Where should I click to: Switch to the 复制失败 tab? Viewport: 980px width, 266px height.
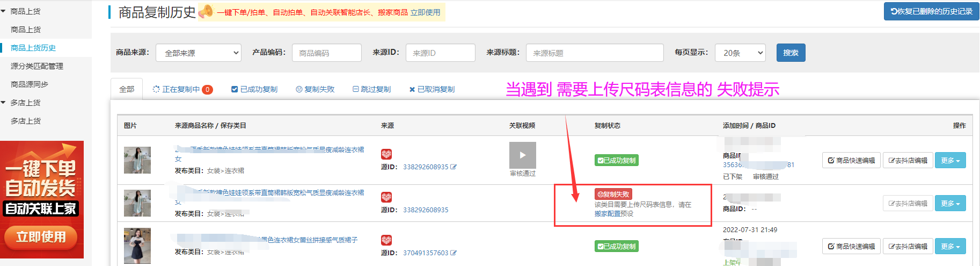click(315, 89)
